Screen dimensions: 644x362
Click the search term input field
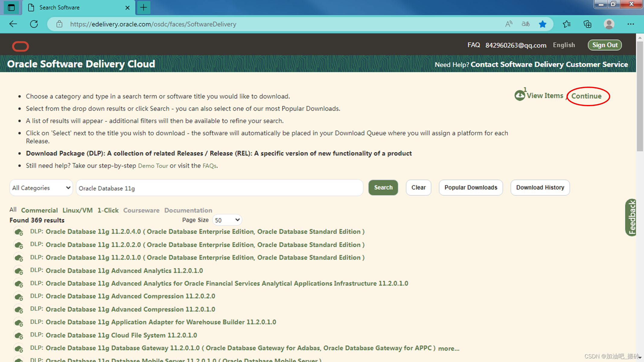(219, 188)
